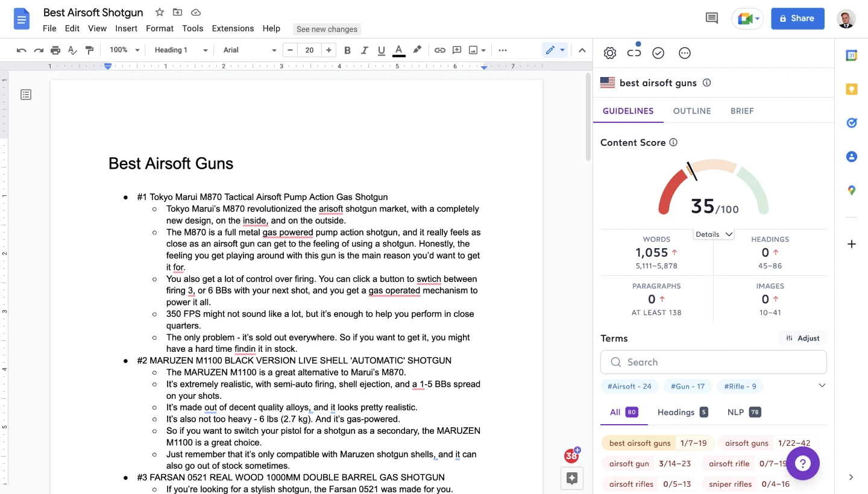Open the zoom 100% dropdown
This screenshot has height=494, width=868.
click(x=124, y=50)
